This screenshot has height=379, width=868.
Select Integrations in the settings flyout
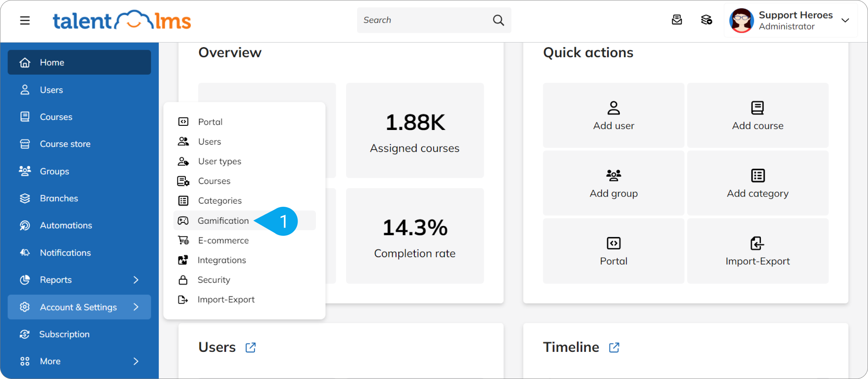pyautogui.click(x=244, y=260)
